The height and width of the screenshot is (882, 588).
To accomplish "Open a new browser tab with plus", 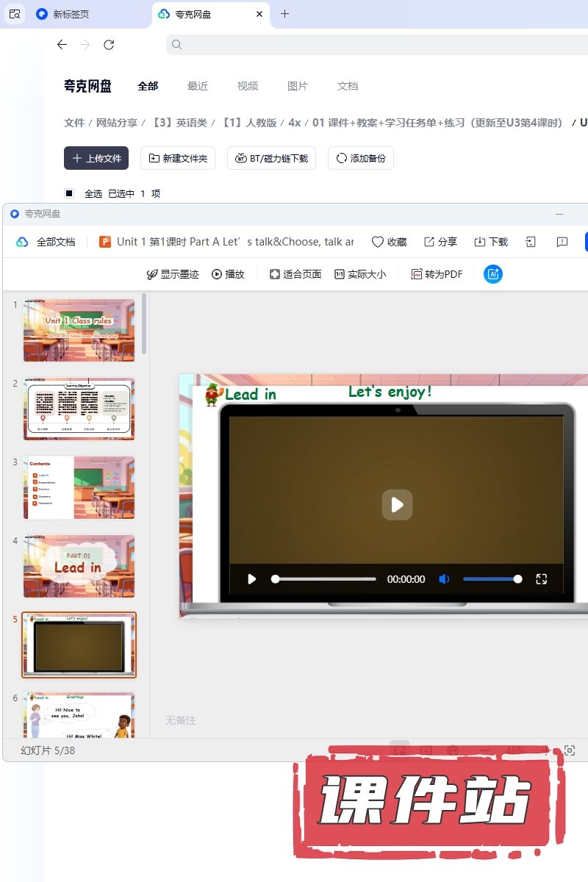I will click(x=285, y=14).
